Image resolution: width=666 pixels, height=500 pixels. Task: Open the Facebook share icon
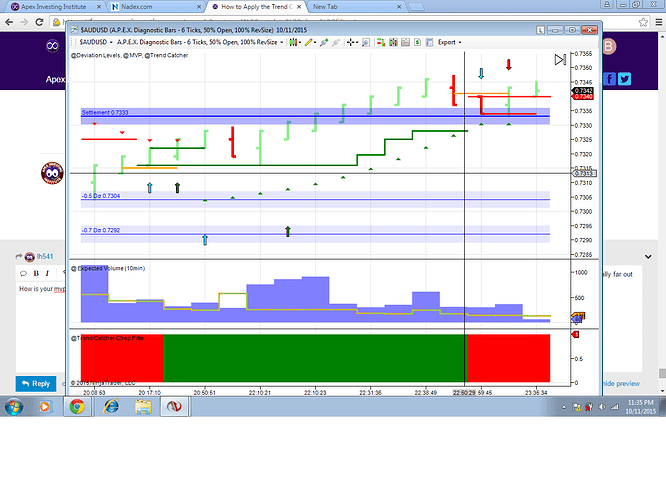[609, 79]
